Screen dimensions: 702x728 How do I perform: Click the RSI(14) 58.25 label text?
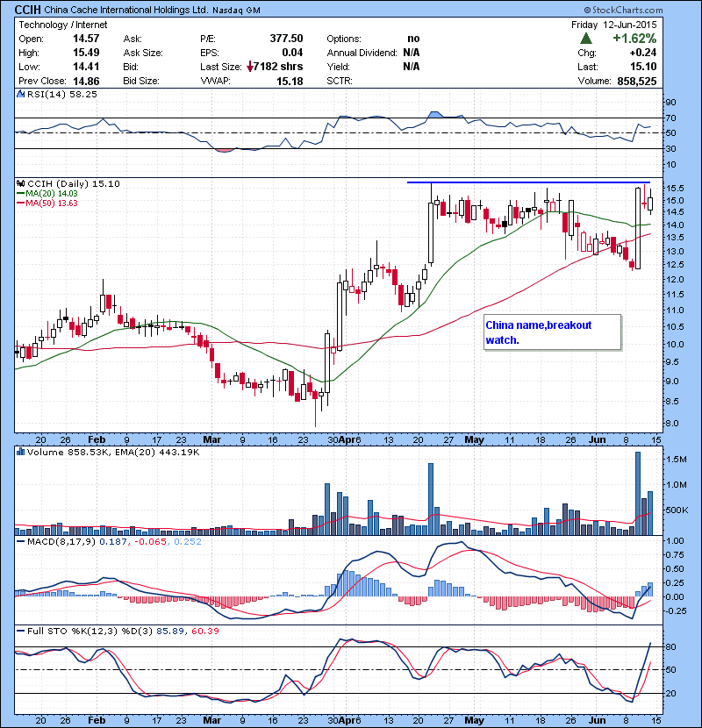click(x=62, y=94)
